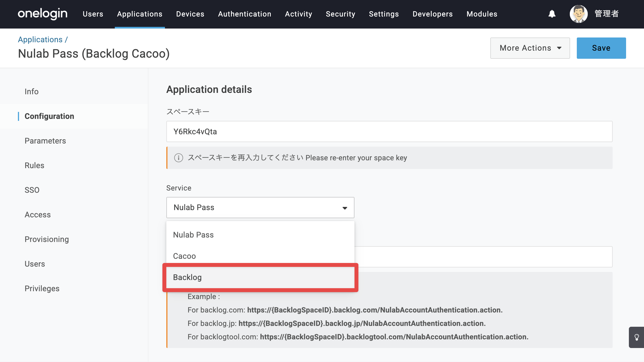Click the input field right of the dropdown list
Screen dimensions: 644x362
pyautogui.click(x=484, y=257)
